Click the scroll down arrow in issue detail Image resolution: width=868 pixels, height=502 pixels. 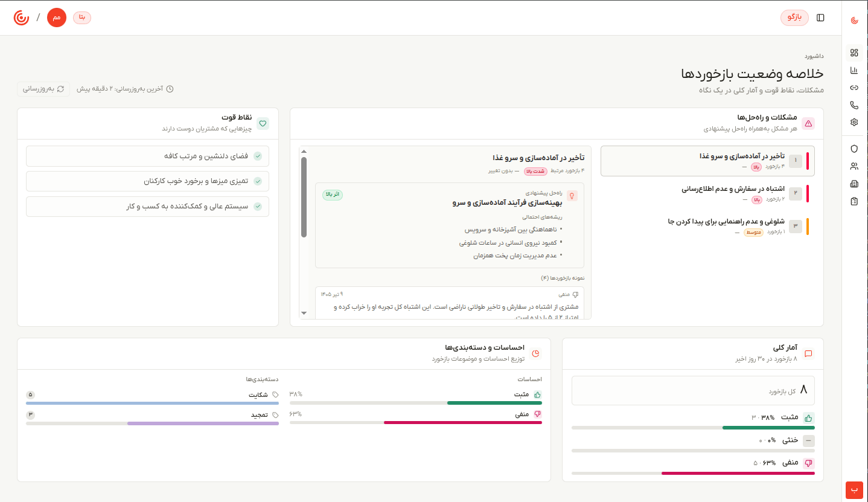click(304, 313)
